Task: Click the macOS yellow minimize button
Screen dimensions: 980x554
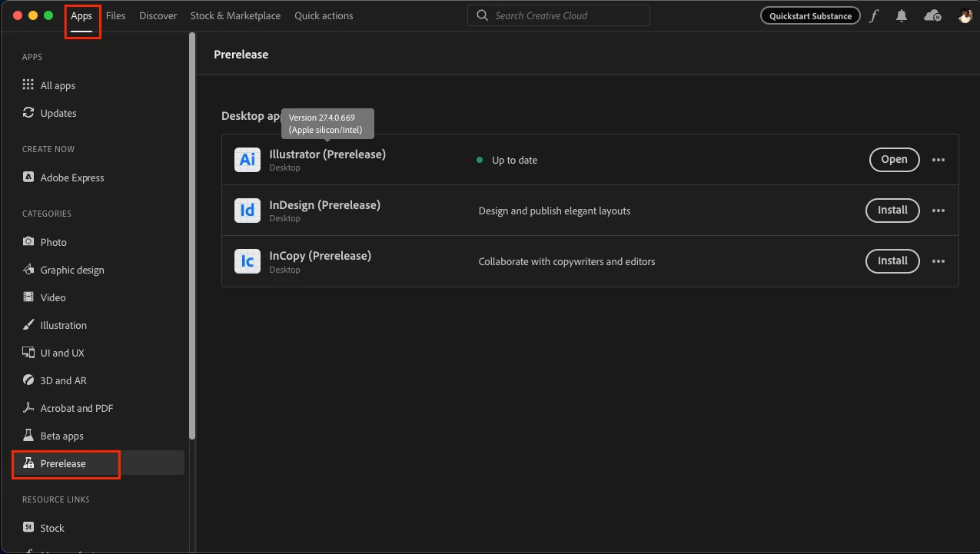Action: pos(33,15)
